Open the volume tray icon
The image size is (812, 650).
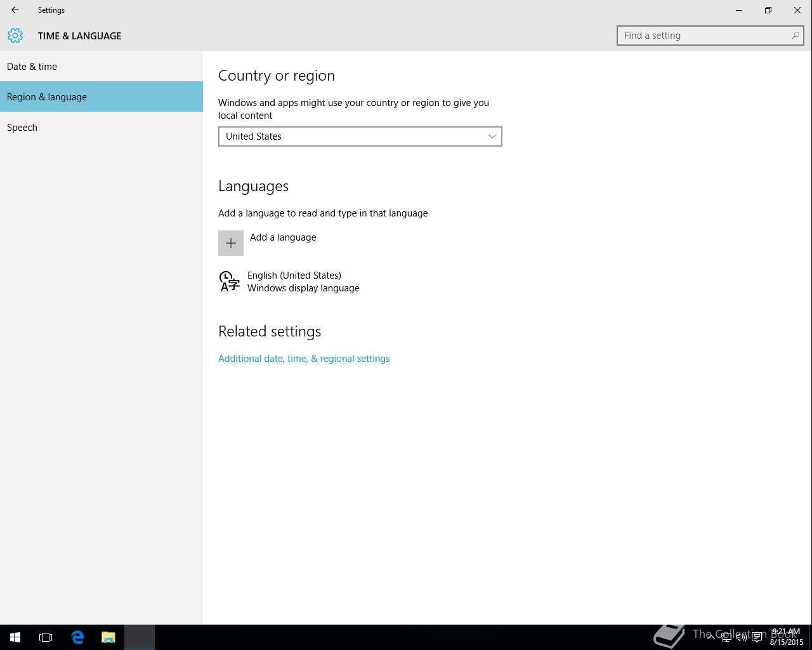(x=741, y=637)
